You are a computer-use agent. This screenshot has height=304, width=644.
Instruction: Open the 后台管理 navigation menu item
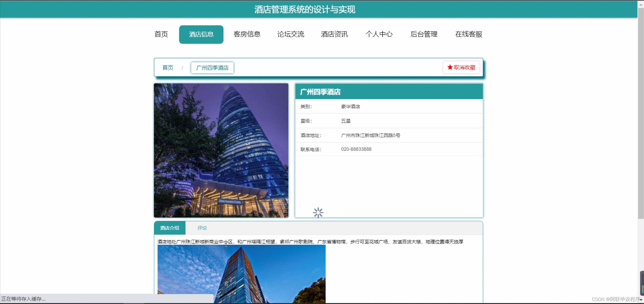tap(424, 34)
